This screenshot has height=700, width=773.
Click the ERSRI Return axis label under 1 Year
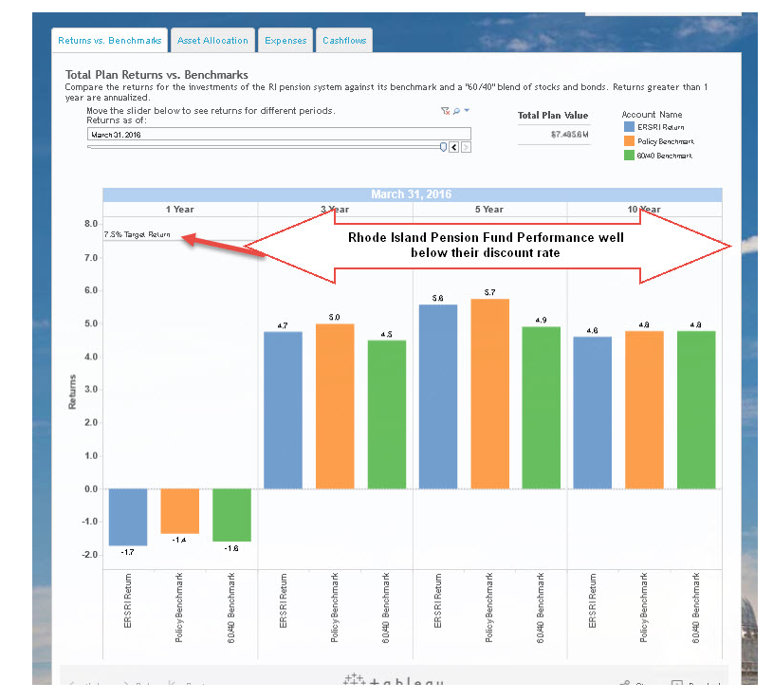point(128,601)
